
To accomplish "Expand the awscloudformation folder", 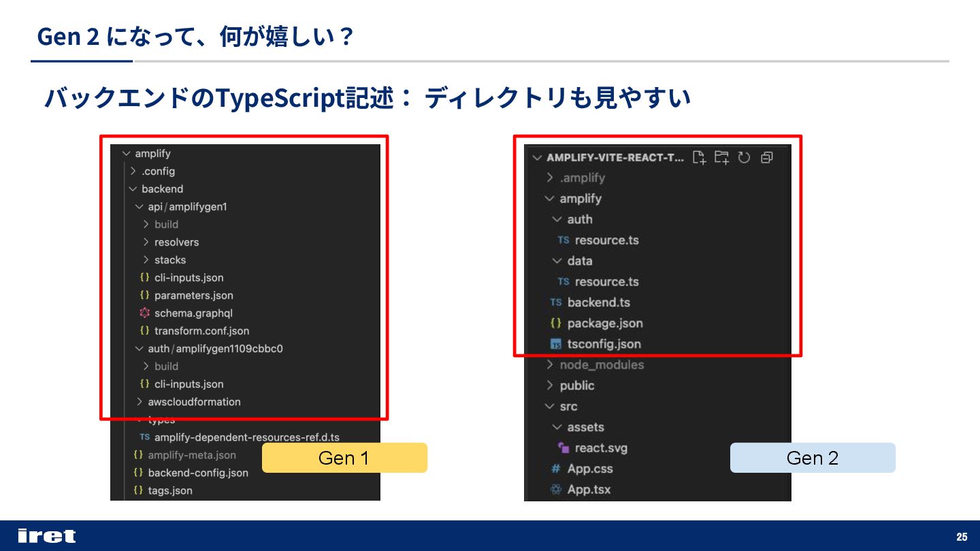I will pos(140,402).
